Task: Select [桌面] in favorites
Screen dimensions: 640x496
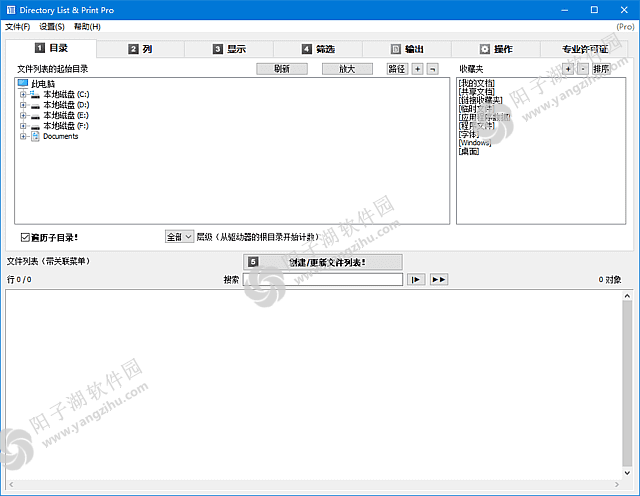Action: pyautogui.click(x=469, y=151)
